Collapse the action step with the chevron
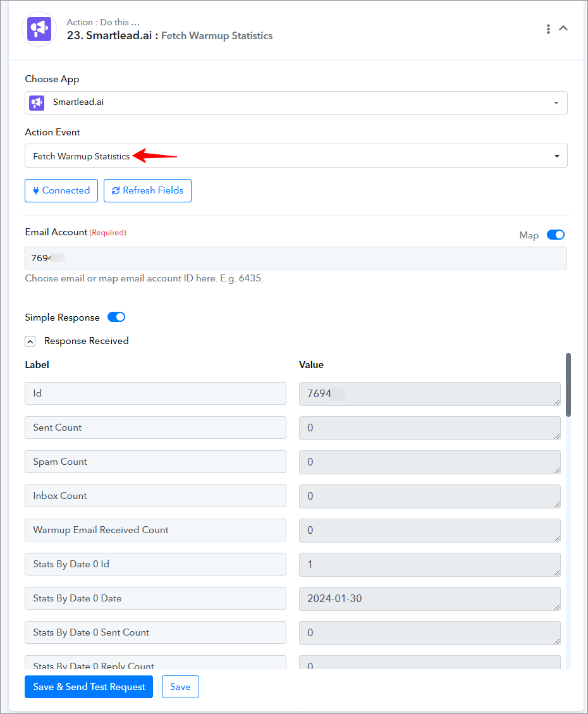Image resolution: width=588 pixels, height=714 pixels. click(563, 28)
